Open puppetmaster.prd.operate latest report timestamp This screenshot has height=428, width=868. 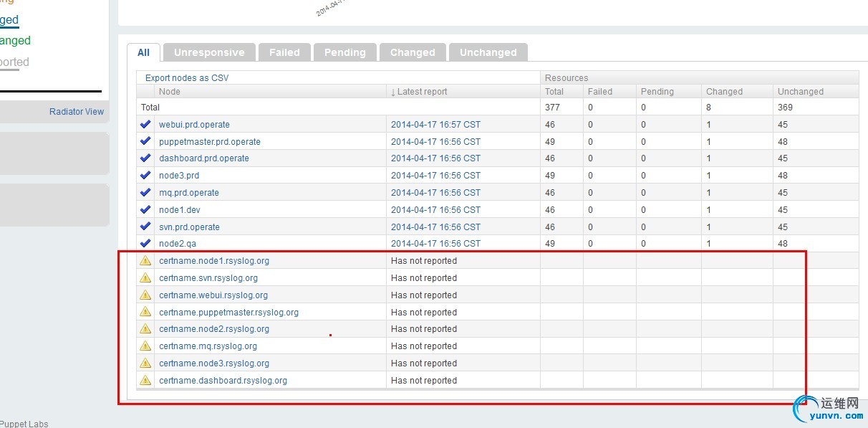pos(435,142)
